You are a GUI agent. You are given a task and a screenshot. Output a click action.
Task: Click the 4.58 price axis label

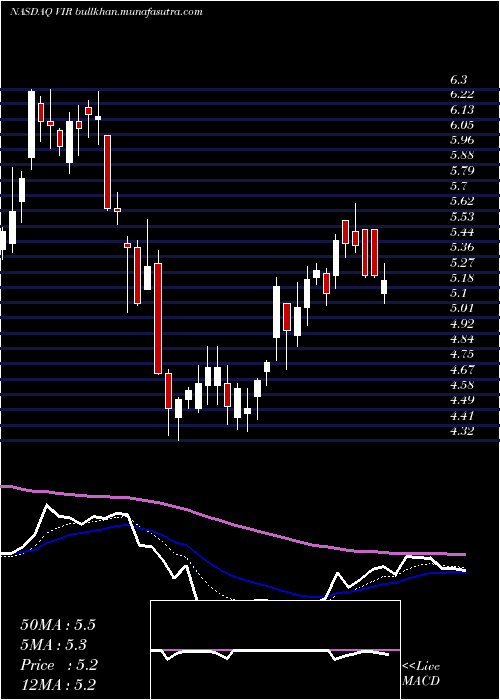click(462, 384)
